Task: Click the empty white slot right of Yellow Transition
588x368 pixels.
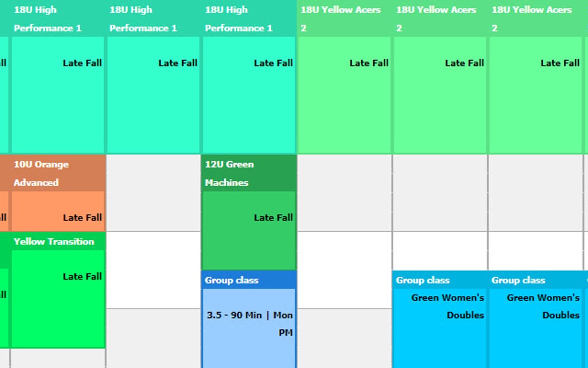Action: 153,270
